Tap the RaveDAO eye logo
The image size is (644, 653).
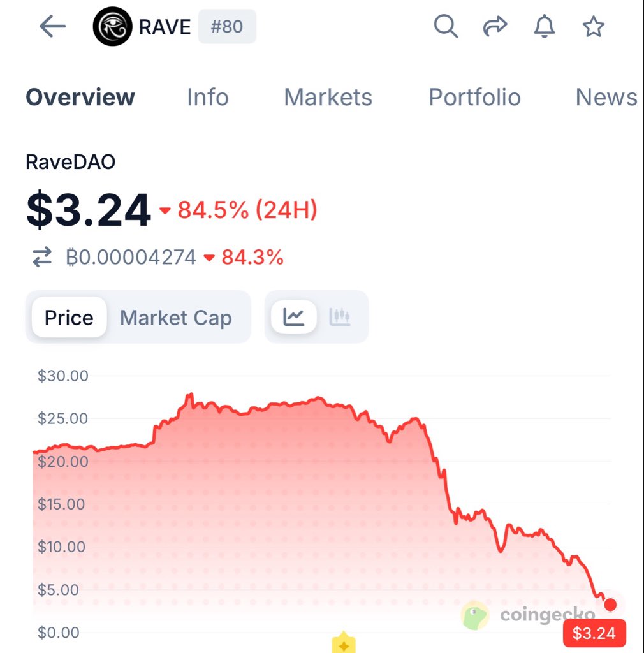112,27
